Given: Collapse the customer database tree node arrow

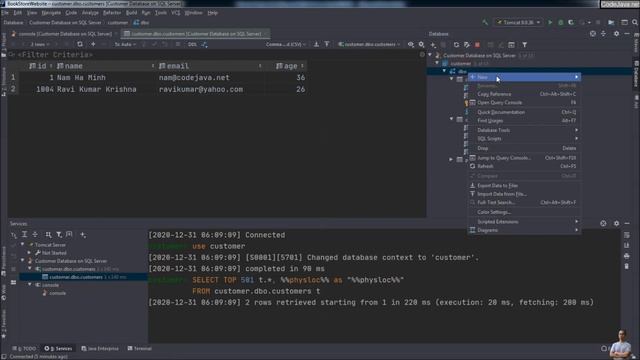Looking at the screenshot, I should coord(437,63).
